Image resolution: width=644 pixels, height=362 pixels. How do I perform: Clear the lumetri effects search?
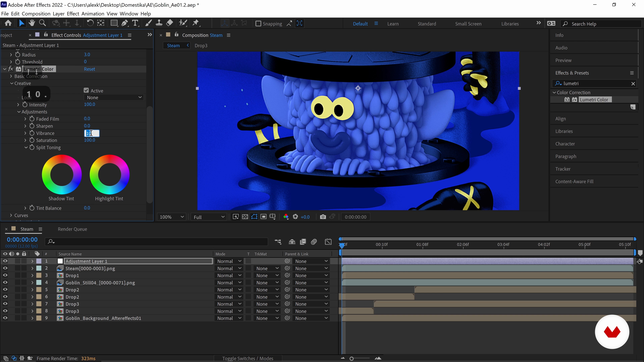633,83
